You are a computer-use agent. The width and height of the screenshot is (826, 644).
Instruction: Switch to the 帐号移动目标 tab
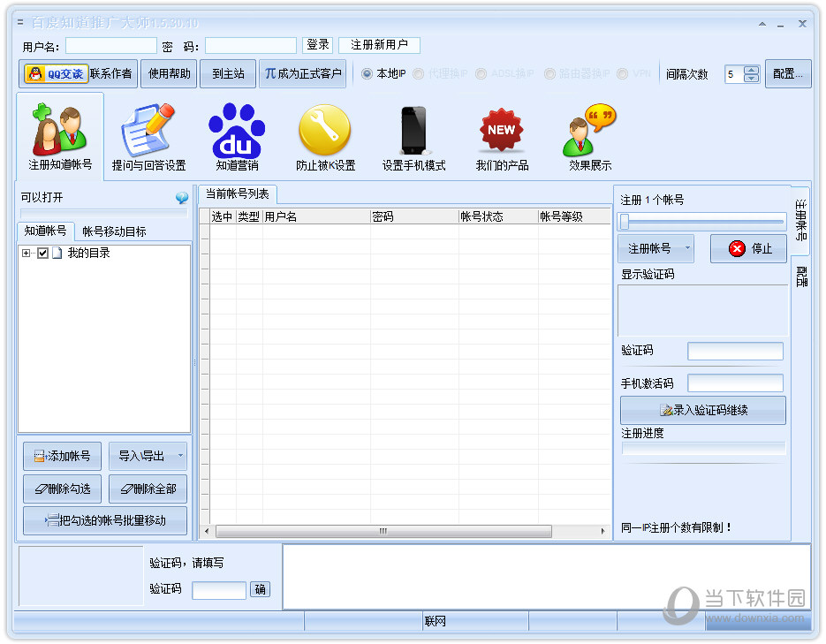pos(114,231)
